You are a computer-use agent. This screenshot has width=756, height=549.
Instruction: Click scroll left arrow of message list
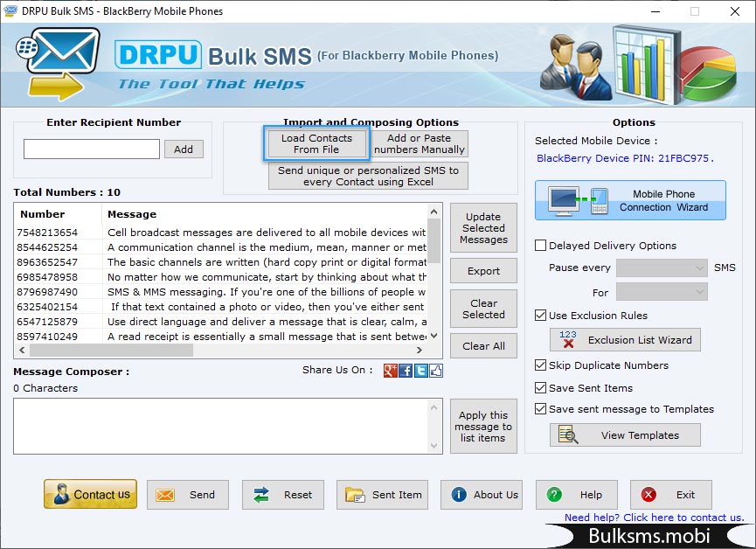(x=22, y=351)
